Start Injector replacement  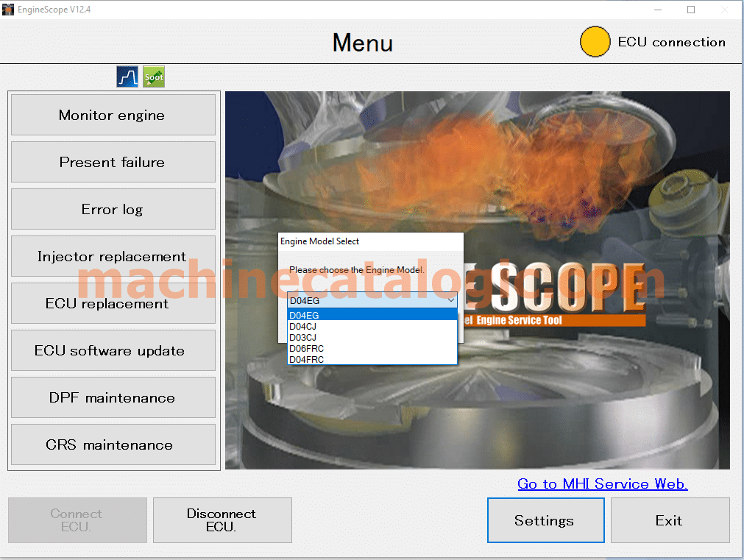pyautogui.click(x=113, y=256)
